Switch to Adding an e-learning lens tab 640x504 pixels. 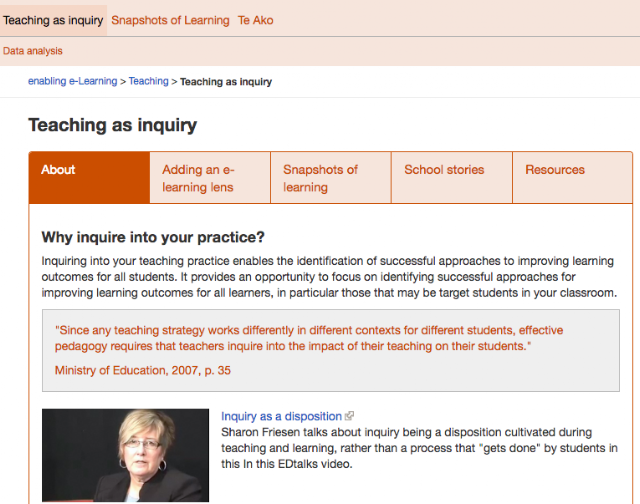210,178
